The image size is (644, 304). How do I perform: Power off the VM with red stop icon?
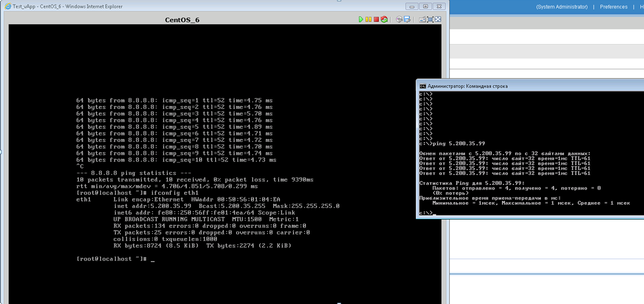[x=376, y=19]
